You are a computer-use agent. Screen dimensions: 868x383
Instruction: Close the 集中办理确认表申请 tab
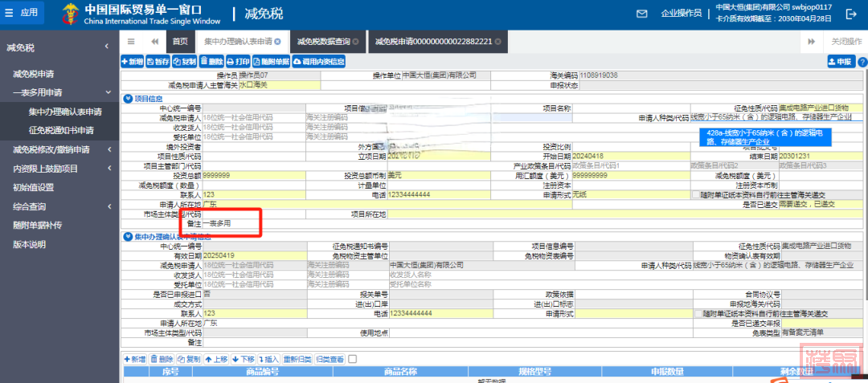coord(277,42)
